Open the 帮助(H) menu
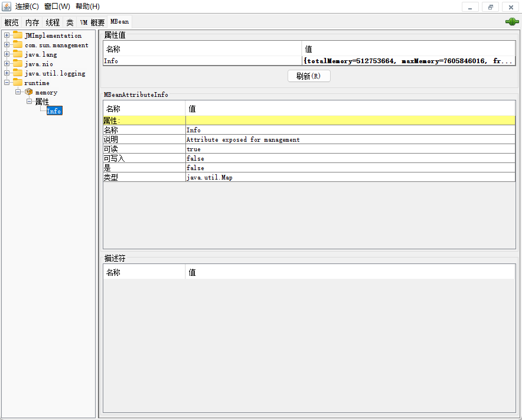The image size is (522, 420). [87, 6]
